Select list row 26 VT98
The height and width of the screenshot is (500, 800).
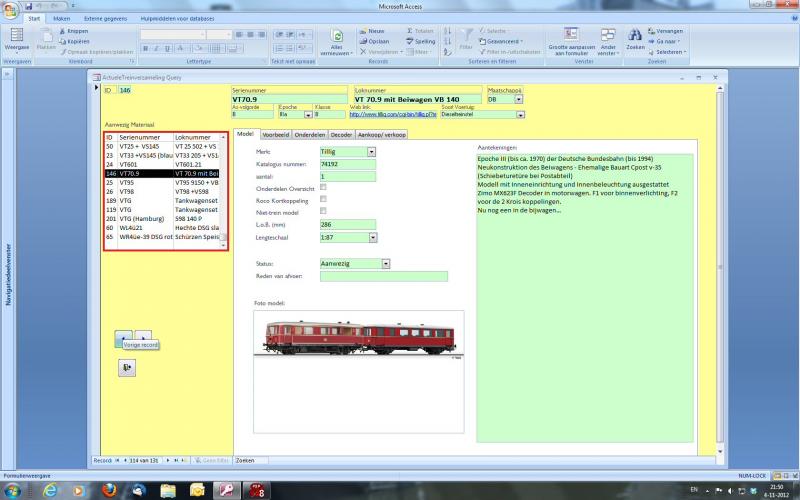(162, 191)
